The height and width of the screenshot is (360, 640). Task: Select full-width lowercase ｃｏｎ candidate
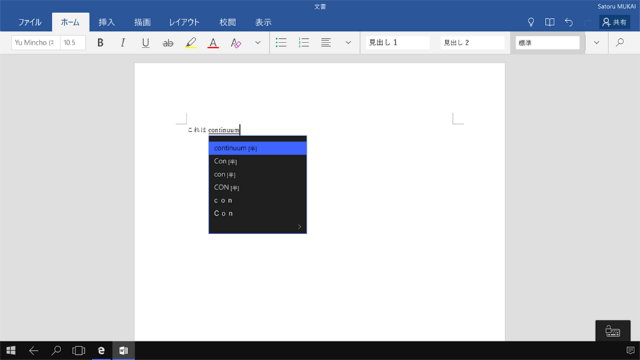click(x=258, y=200)
